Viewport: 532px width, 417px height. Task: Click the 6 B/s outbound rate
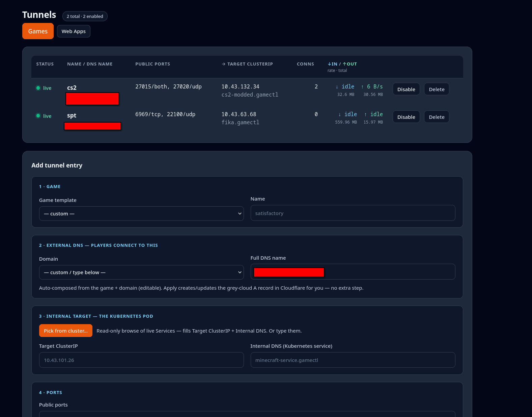372,86
